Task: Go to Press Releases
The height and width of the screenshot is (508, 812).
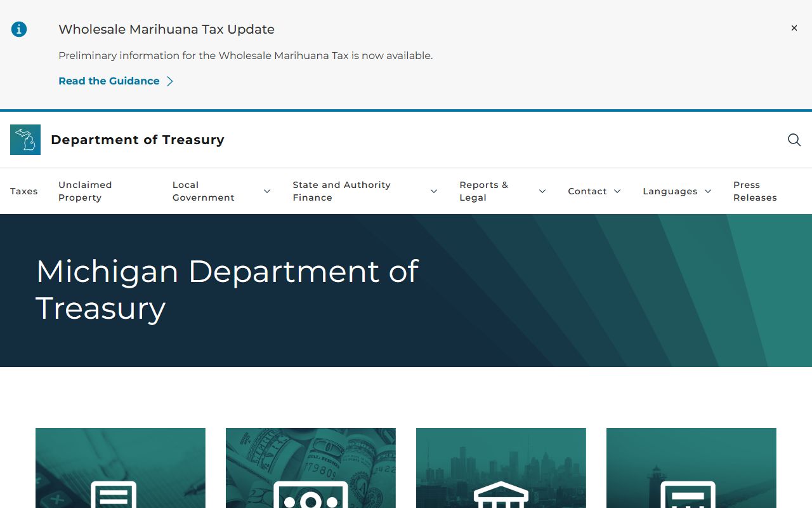Action: point(755,191)
